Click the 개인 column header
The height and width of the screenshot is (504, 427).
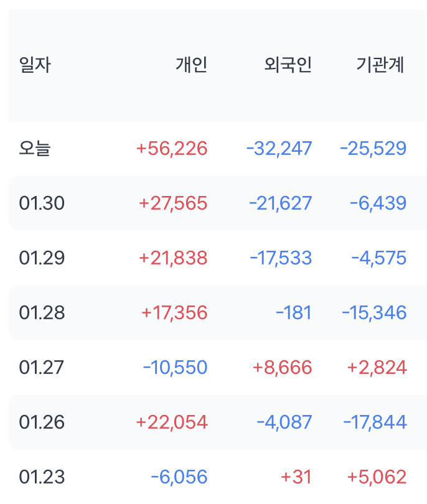pyautogui.click(x=191, y=65)
